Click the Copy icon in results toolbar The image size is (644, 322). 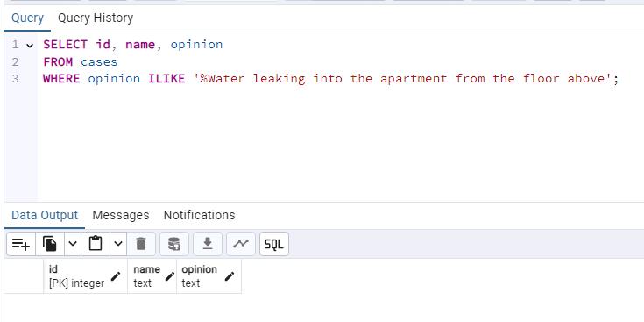(x=50, y=244)
